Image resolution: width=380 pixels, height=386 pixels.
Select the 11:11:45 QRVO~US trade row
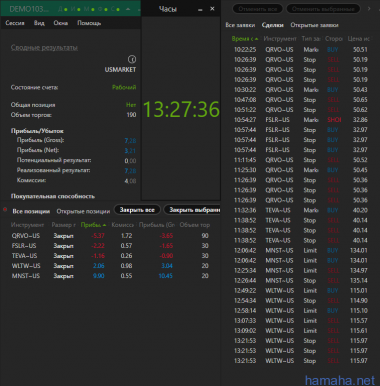[x=301, y=160]
